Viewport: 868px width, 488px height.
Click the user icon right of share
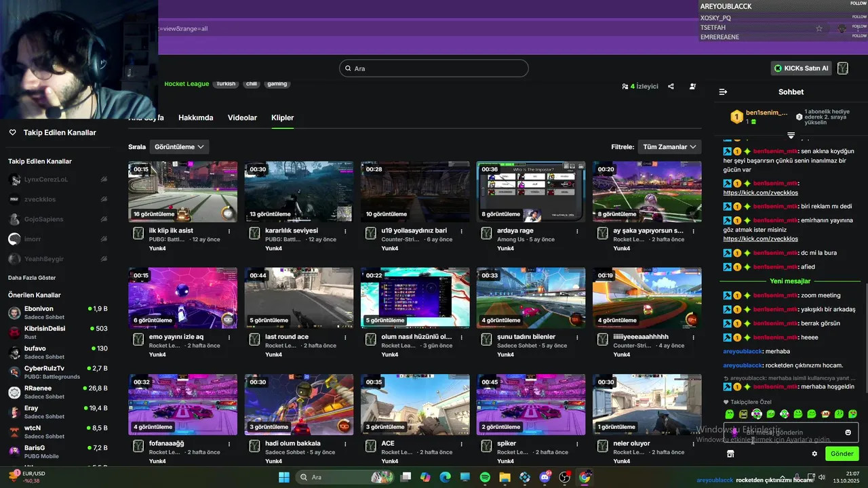click(692, 86)
